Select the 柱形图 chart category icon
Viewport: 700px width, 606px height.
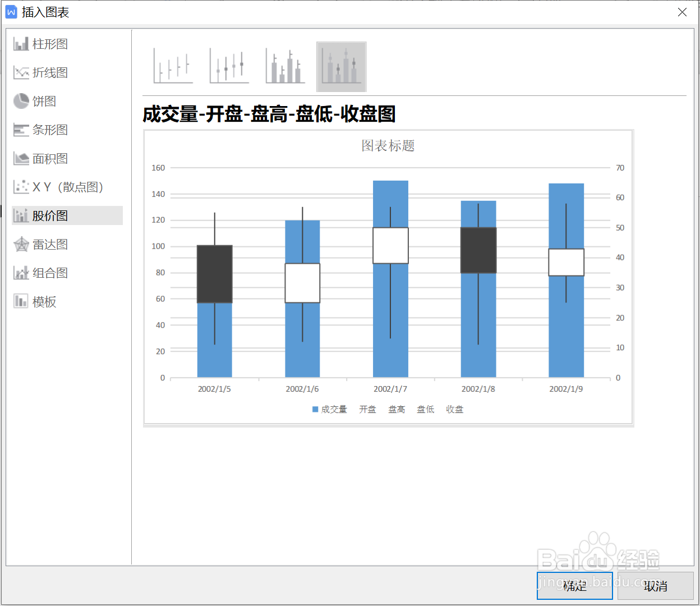point(21,44)
